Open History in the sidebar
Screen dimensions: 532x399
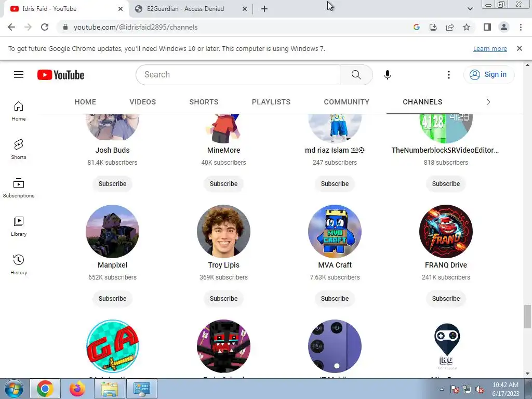tap(19, 264)
